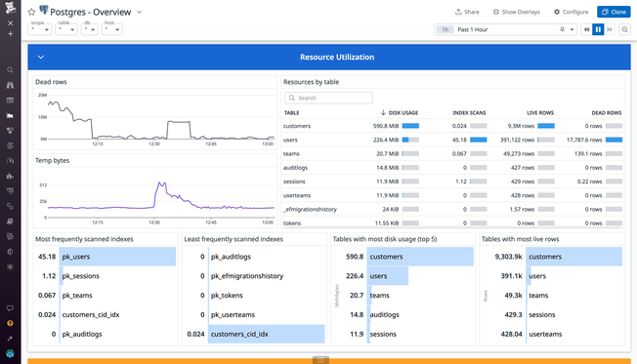Click the pin icon in time selector
The width and height of the screenshot is (637, 364).
[562, 29]
